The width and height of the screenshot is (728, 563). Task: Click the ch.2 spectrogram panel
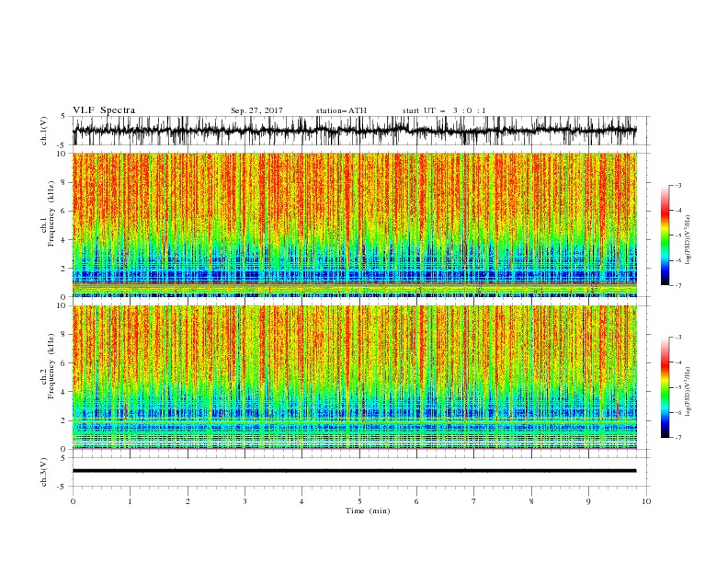pyautogui.click(x=354, y=377)
